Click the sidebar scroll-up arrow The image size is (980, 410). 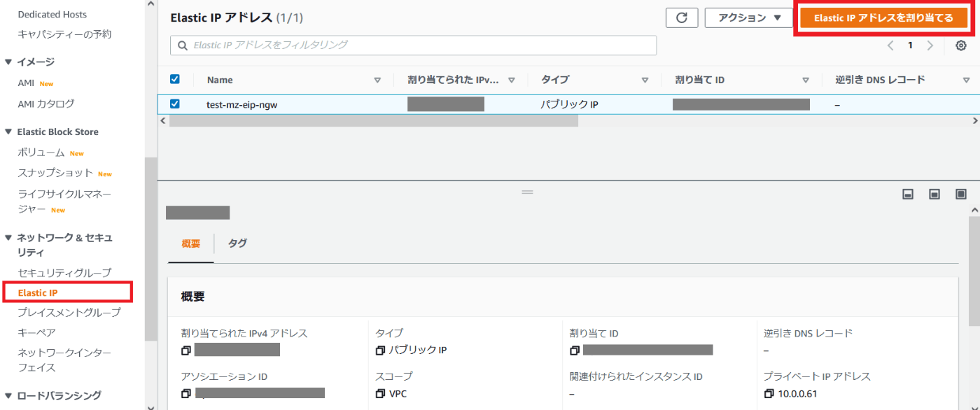[x=150, y=5]
